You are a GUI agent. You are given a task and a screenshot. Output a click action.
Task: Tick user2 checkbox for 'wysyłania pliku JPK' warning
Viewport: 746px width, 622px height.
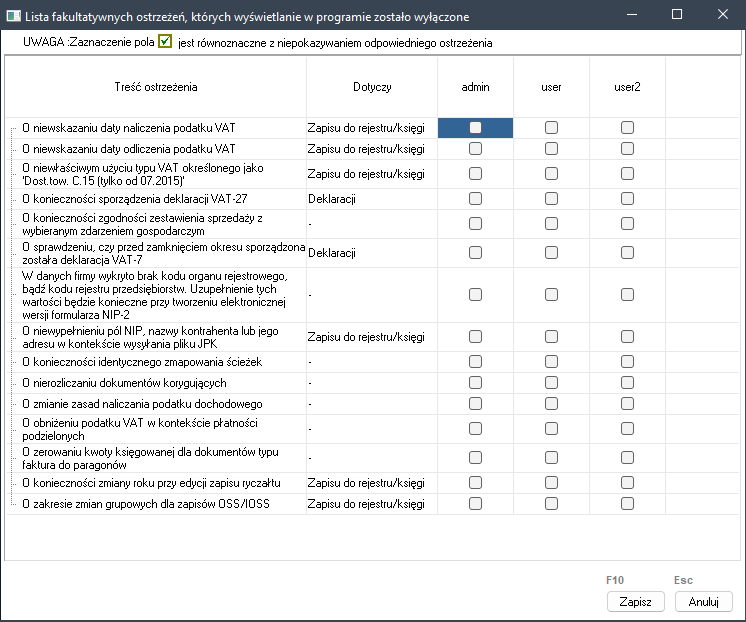[x=627, y=336]
